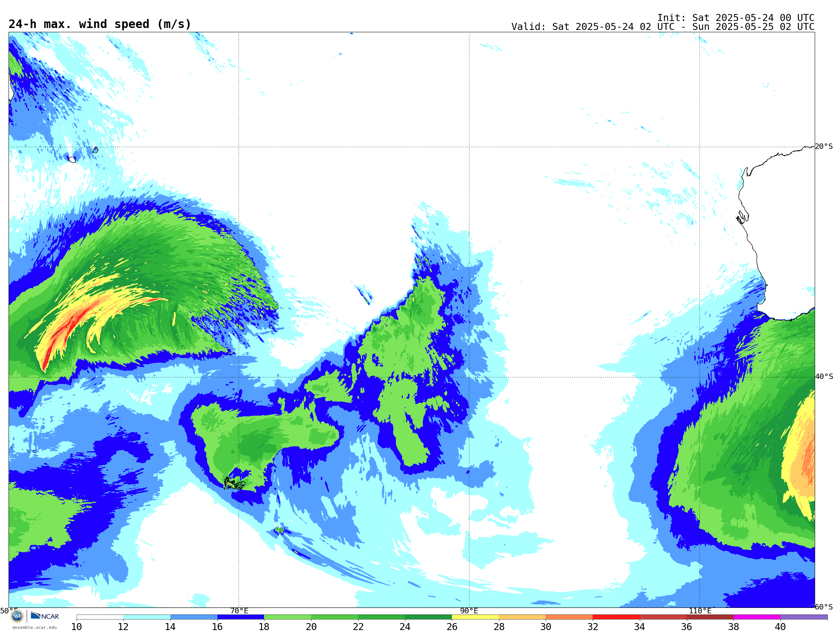Pick the light green 18–20 colorbar swatch

point(288,617)
